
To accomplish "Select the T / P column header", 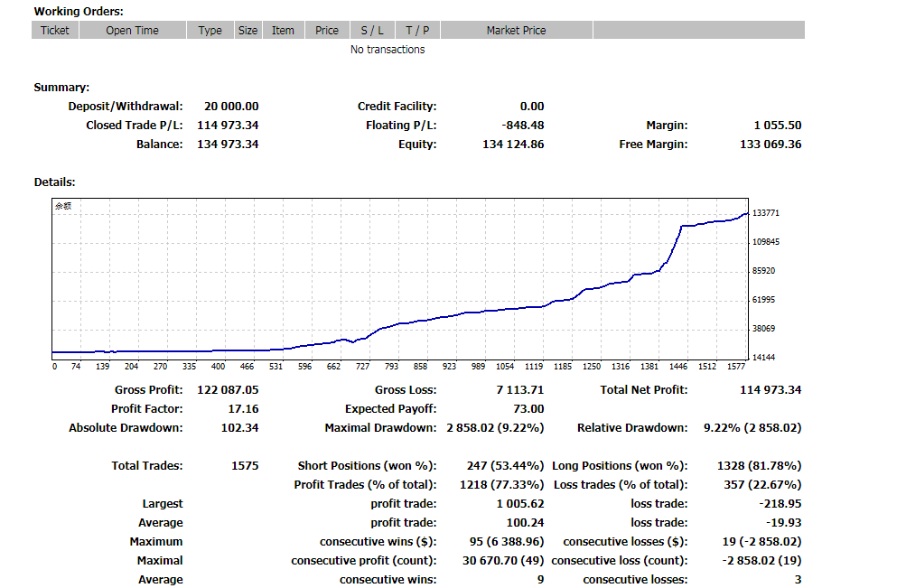I will (x=417, y=30).
